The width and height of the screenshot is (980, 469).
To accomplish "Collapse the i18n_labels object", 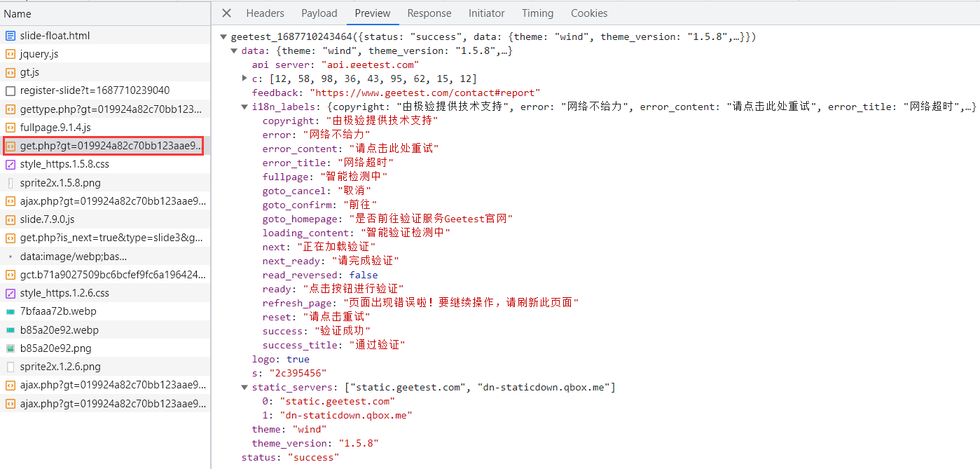I will click(x=244, y=107).
